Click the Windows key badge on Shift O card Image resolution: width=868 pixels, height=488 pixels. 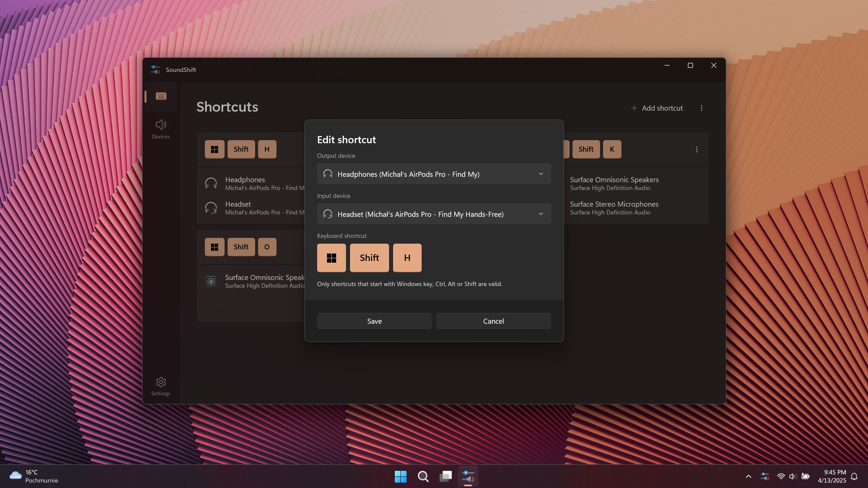coord(214,247)
